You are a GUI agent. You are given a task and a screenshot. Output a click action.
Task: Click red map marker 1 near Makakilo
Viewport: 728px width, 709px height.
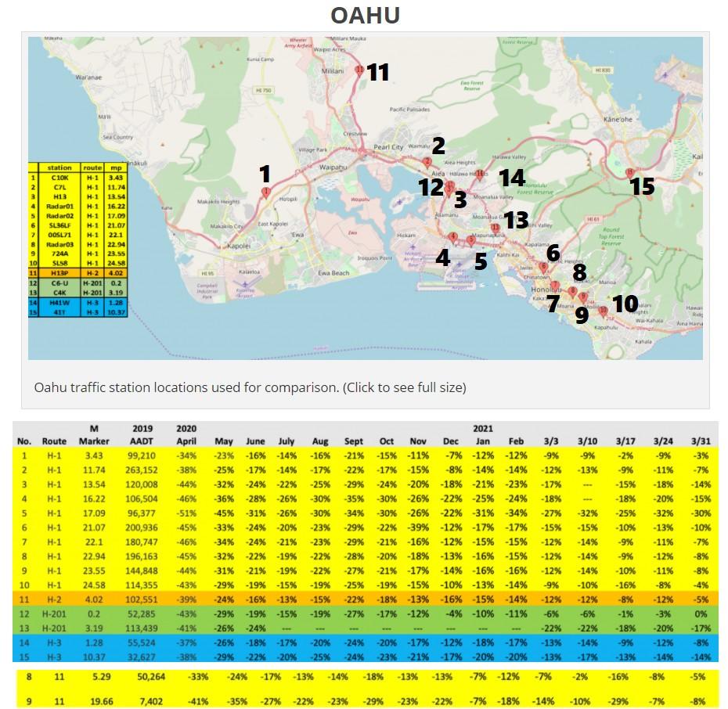pos(265,192)
